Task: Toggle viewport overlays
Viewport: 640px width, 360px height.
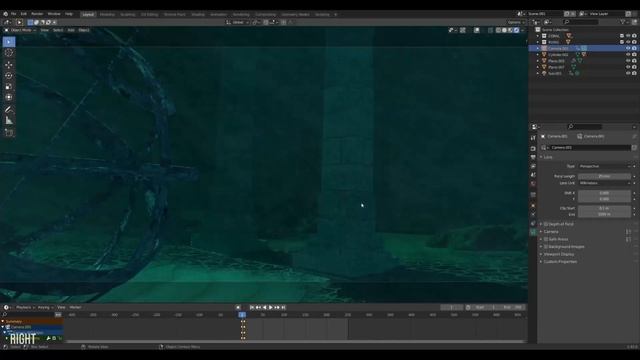Action: coord(477,30)
